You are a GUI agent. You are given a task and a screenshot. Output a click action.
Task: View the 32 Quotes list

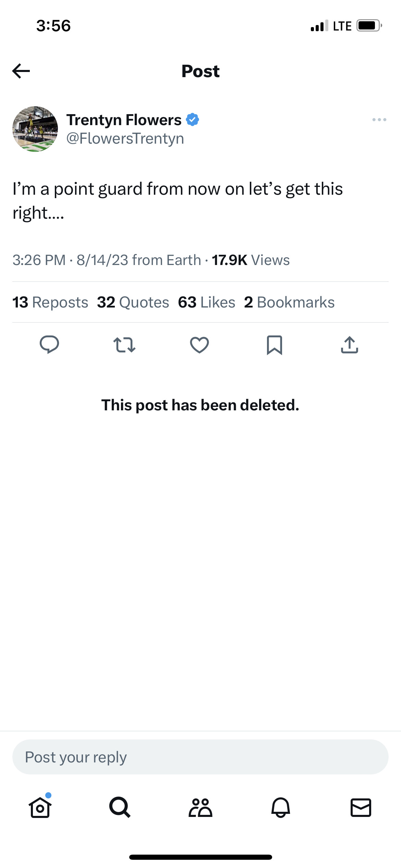tap(133, 302)
